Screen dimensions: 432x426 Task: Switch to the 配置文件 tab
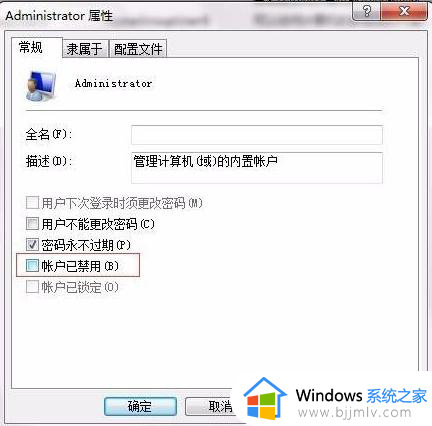[138, 49]
